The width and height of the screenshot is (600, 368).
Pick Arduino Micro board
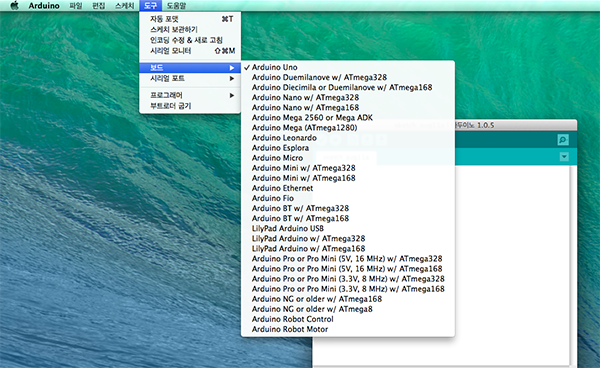[348, 158]
